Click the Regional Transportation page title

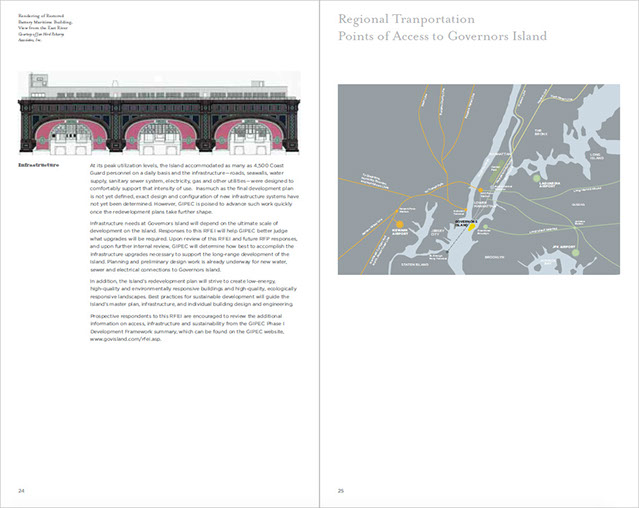click(x=420, y=18)
